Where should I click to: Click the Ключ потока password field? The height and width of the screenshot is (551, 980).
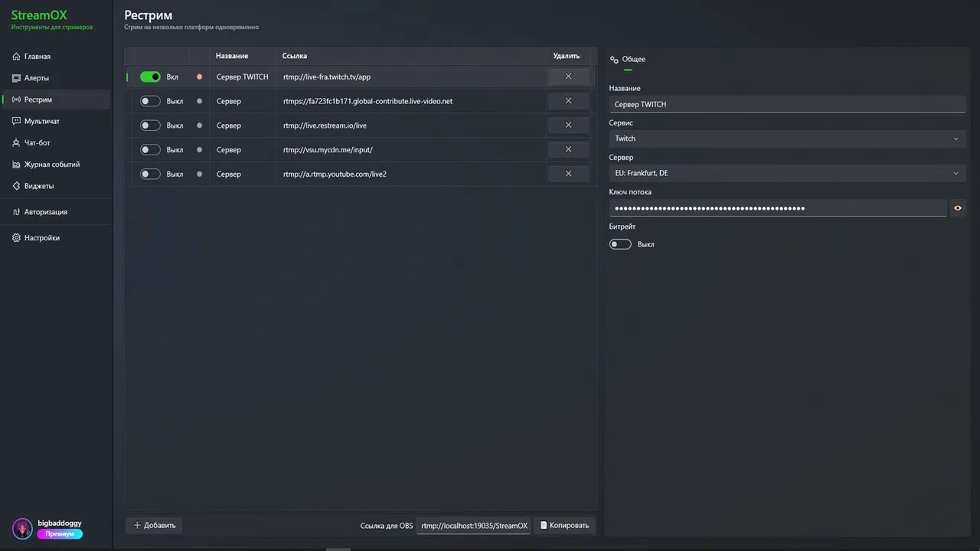[778, 208]
